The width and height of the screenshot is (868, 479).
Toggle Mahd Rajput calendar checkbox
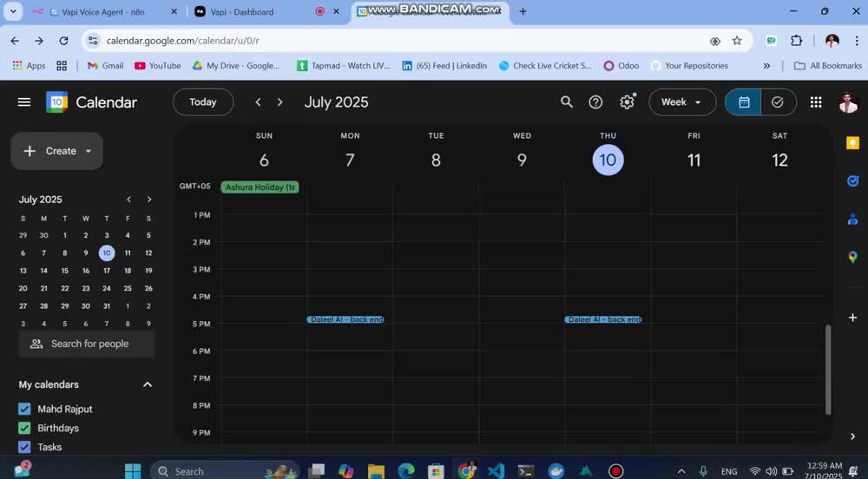click(x=24, y=409)
